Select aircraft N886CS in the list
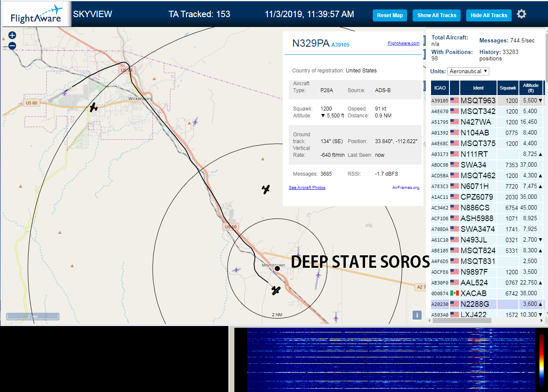This screenshot has width=548, height=392. 488,208
